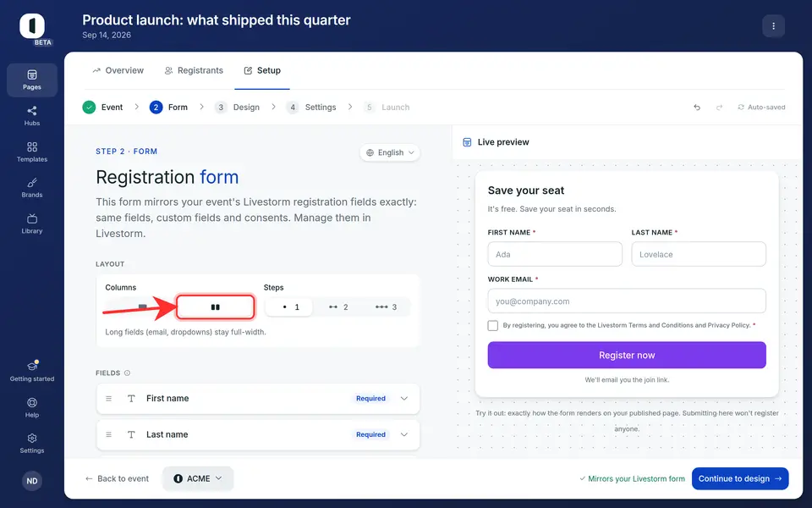Click the three-dot more options button

773,26
